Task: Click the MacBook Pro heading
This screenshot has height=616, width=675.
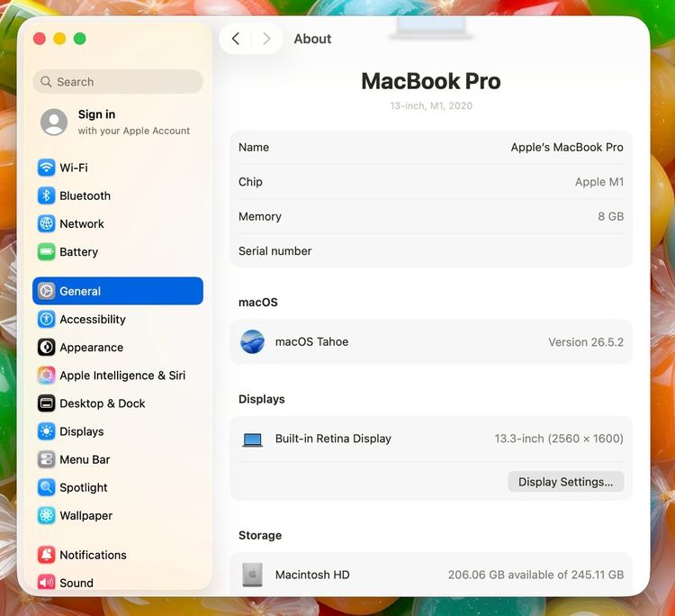Action: (431, 81)
